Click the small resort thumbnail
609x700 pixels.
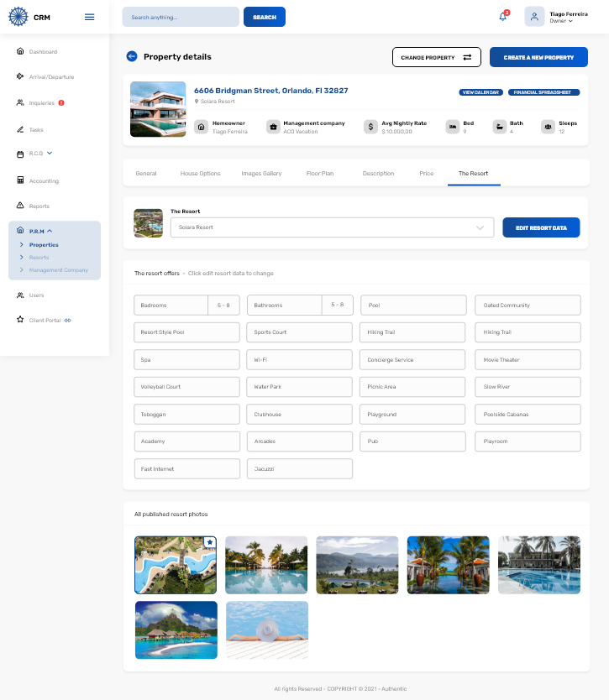click(x=149, y=223)
